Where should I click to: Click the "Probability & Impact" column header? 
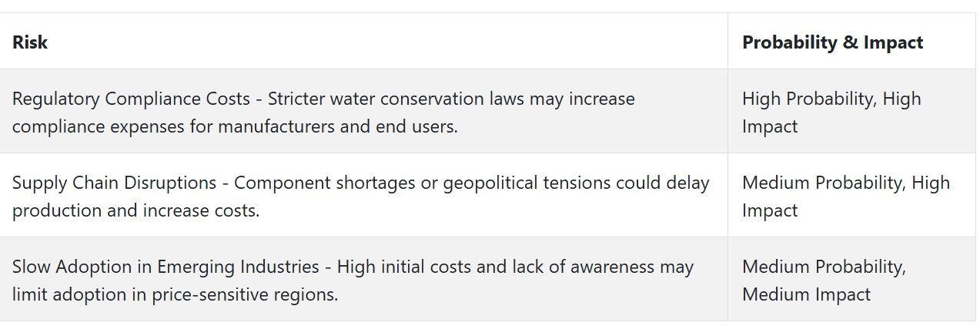(x=832, y=42)
